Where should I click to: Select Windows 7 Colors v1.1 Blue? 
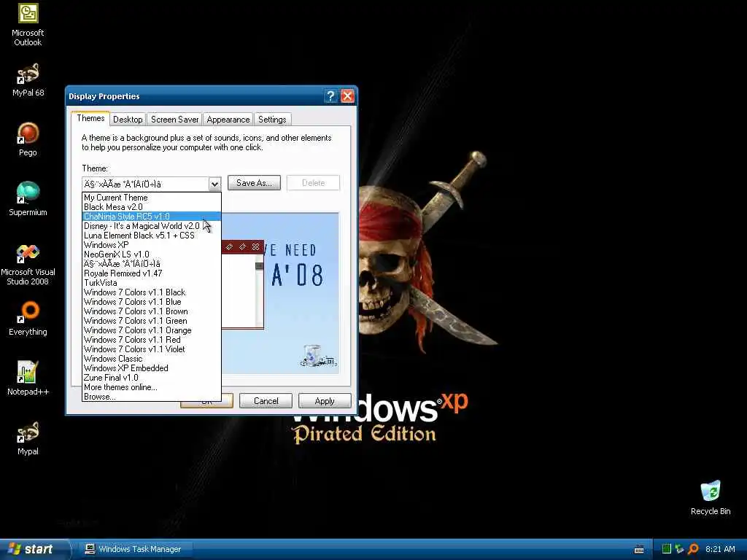152,302
